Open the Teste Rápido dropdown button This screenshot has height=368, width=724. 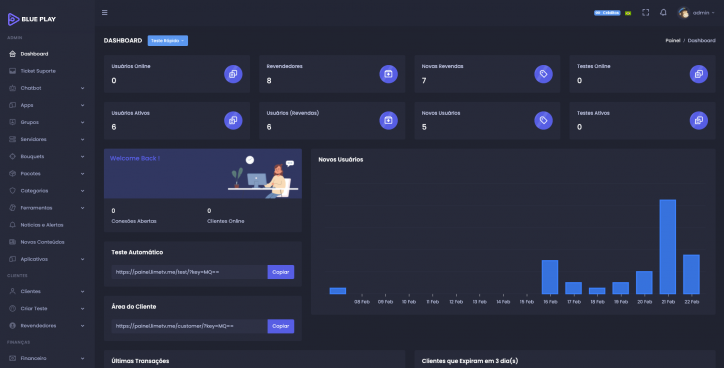[x=168, y=41]
